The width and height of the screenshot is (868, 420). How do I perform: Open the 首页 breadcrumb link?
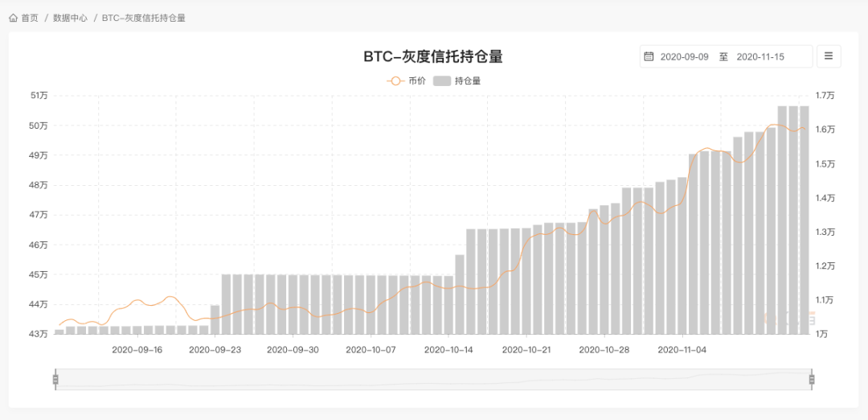coord(30,19)
